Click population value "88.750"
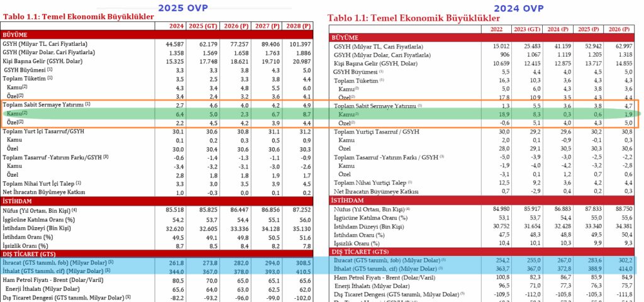 [x=625, y=209]
